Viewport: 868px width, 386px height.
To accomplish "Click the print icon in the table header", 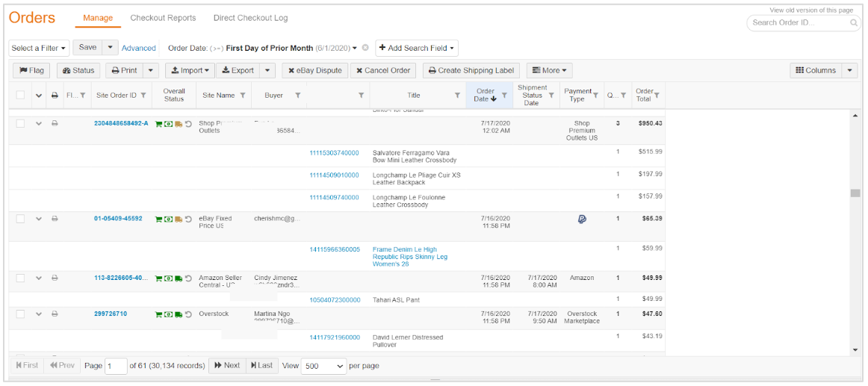I will click(55, 95).
